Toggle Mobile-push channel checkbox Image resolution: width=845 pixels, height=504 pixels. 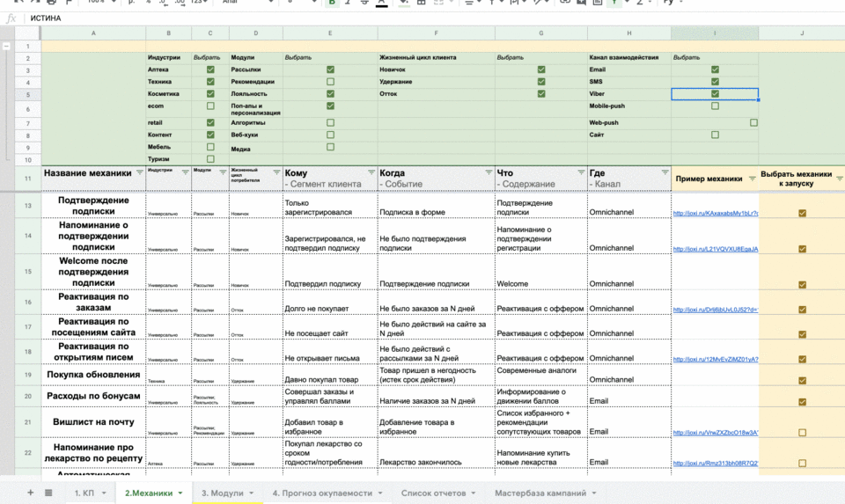click(x=715, y=106)
